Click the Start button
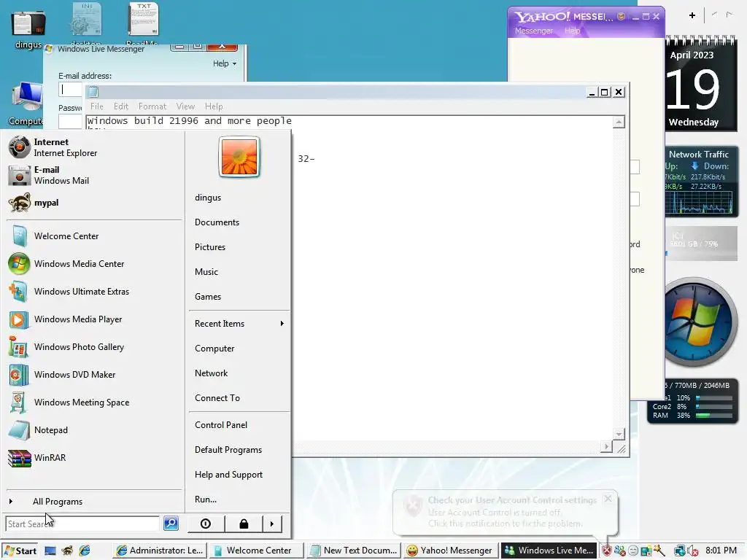 pos(20,551)
